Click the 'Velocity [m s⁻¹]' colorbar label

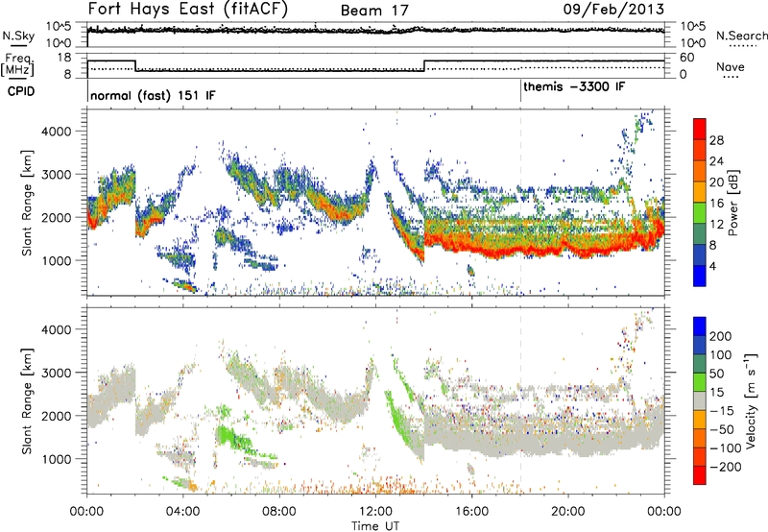click(x=750, y=400)
